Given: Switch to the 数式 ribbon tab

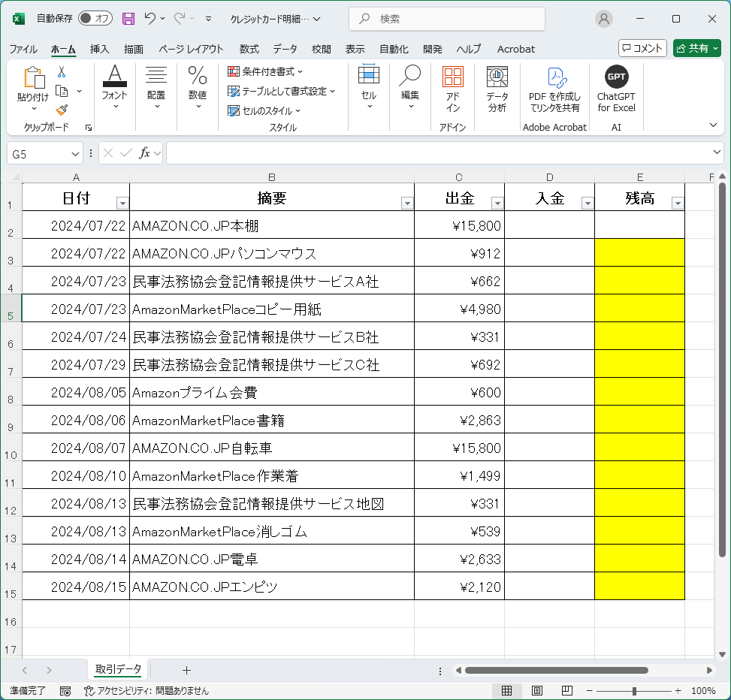Looking at the screenshot, I should (x=249, y=49).
